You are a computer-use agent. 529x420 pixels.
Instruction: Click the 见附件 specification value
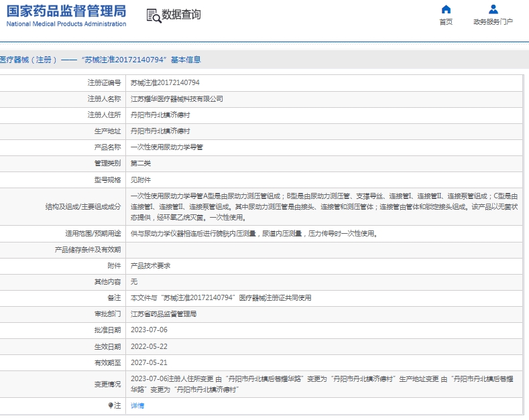(x=141, y=180)
